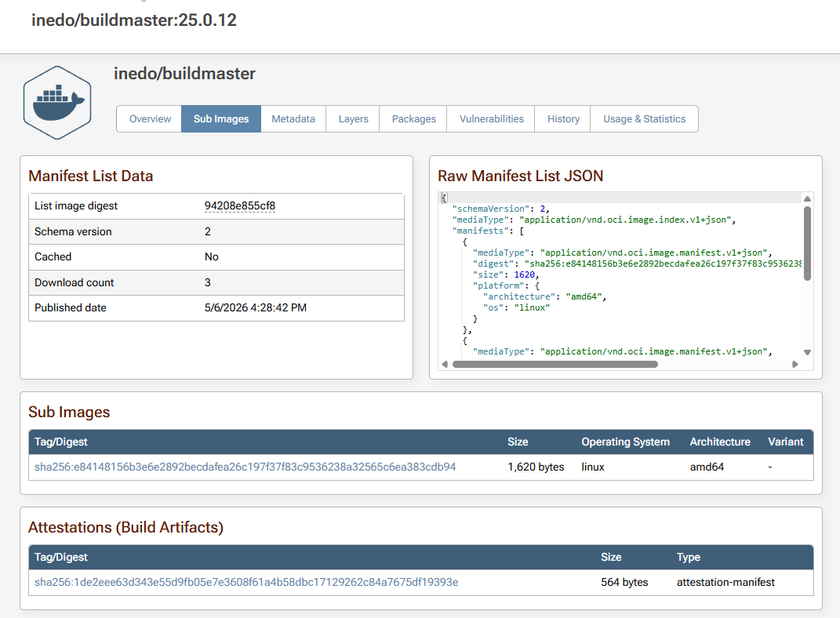Click the Operating System column header
The image size is (840, 618).
coord(626,442)
